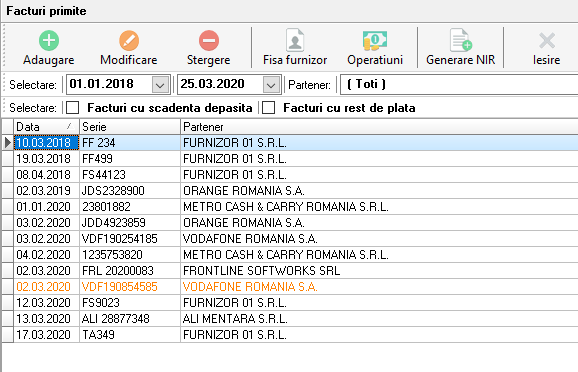Select invoice ALI 28877348 row
The image size is (578, 372).
pos(290,319)
